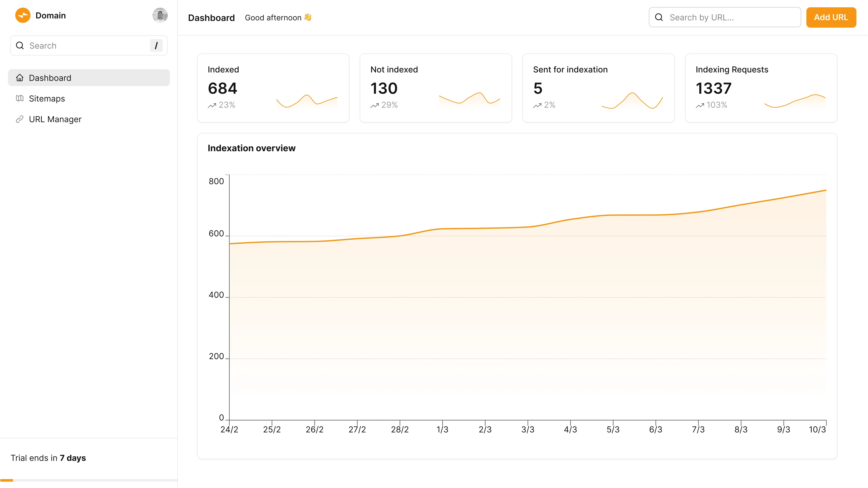Image resolution: width=868 pixels, height=488 pixels.
Task: Click the Indexed card title
Action: click(x=223, y=69)
